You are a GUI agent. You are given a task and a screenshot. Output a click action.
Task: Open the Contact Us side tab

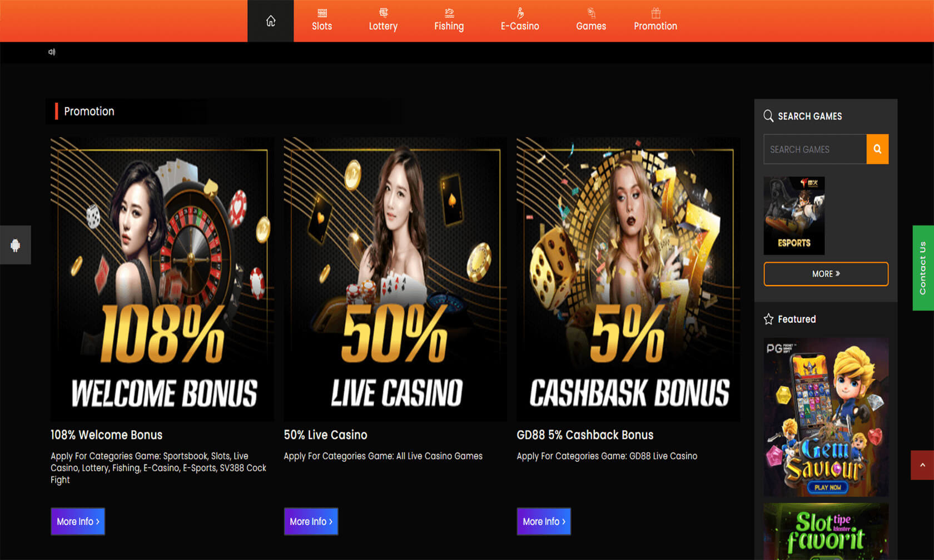[x=923, y=268]
